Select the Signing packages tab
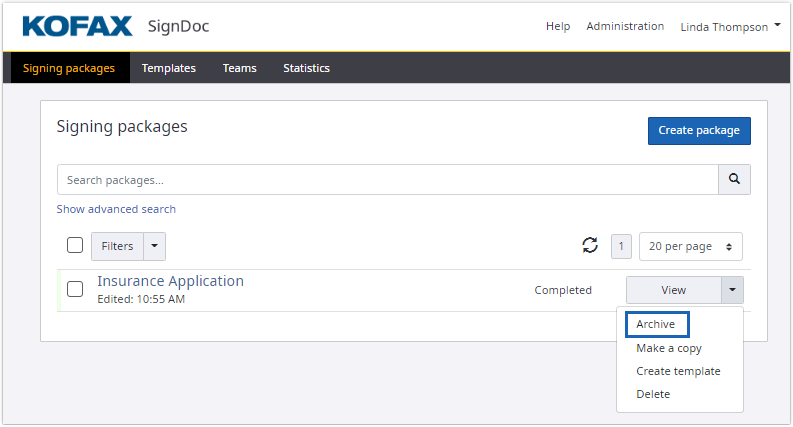Image resolution: width=793 pixels, height=427 pixels. click(x=69, y=68)
